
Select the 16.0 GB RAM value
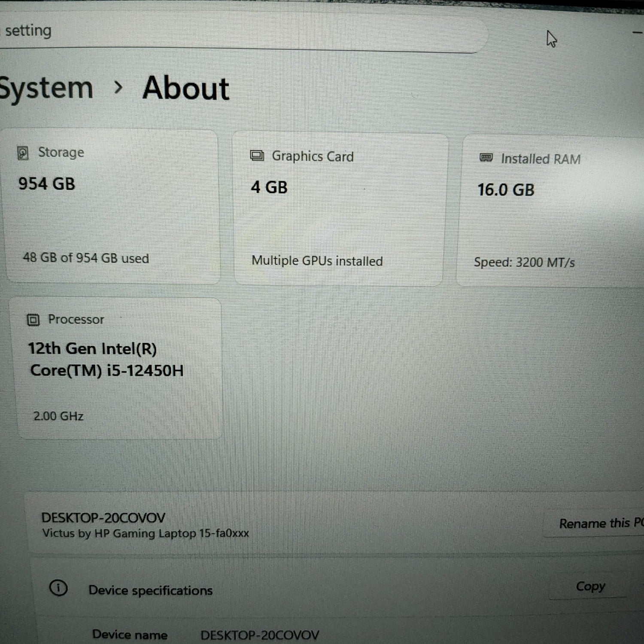[x=506, y=190]
